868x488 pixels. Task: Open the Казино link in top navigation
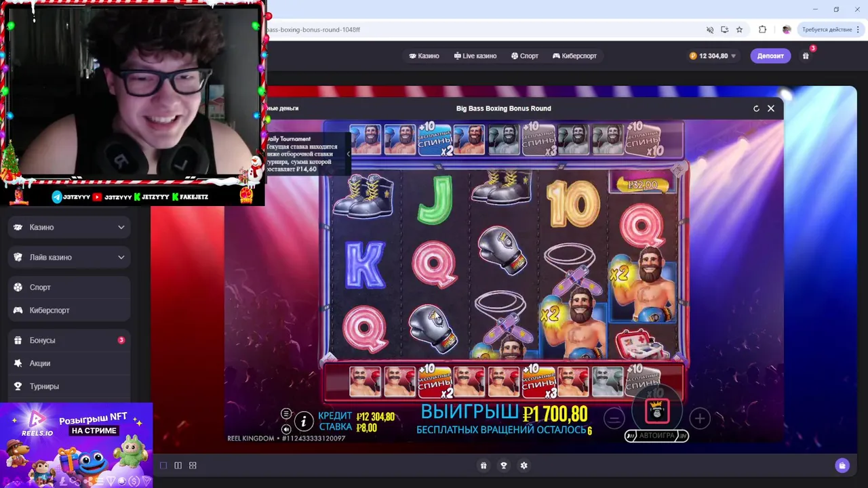point(424,56)
